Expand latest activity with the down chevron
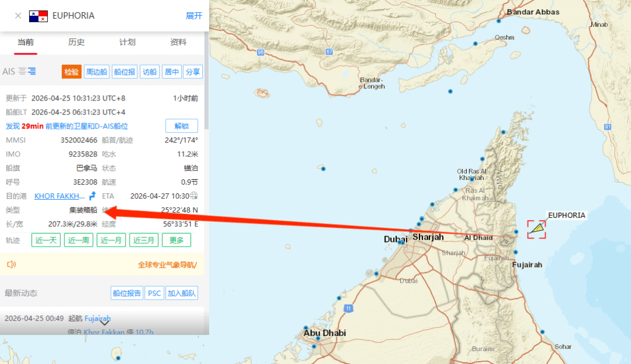The height and width of the screenshot is (364, 631). tap(105, 321)
